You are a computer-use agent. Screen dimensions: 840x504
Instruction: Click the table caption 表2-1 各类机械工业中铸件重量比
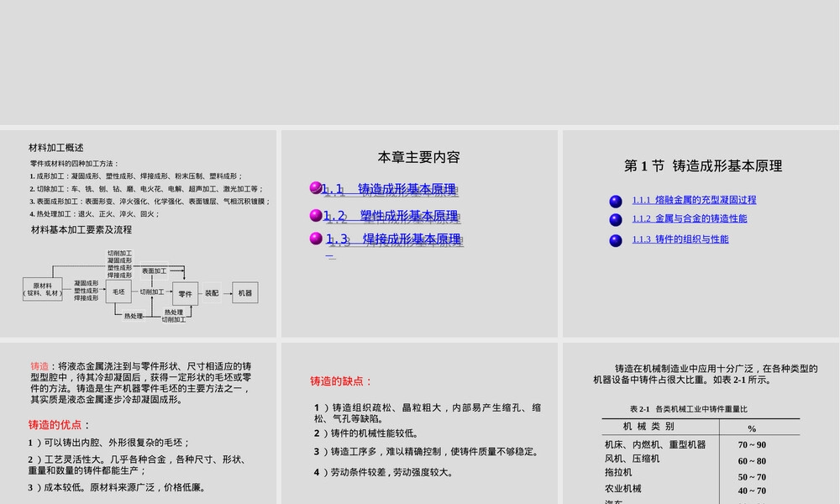click(689, 409)
